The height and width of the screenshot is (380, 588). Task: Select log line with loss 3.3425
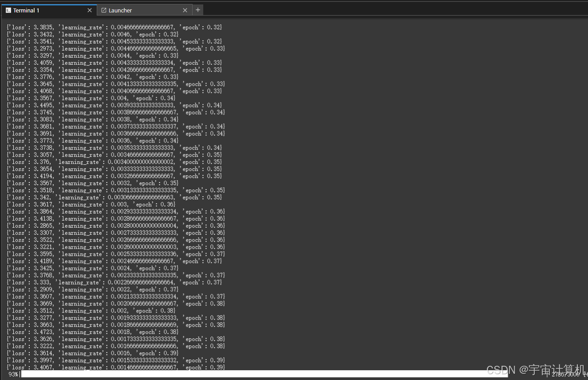[93, 269]
